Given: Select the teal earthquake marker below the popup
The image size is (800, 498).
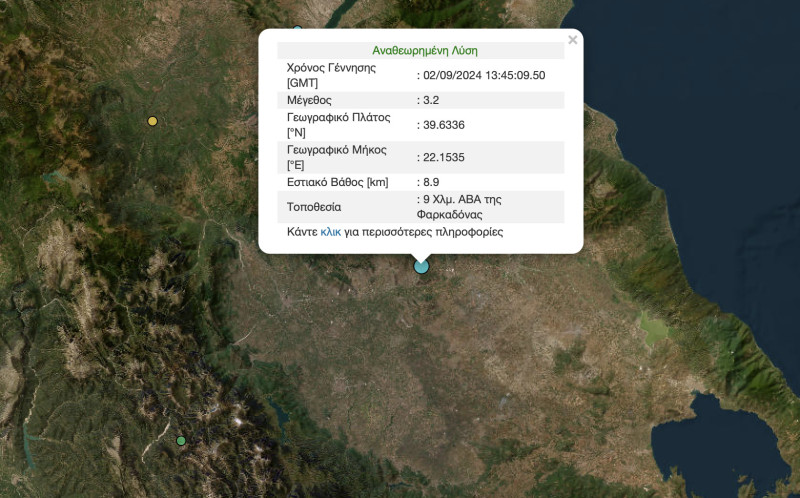Looking at the screenshot, I should click(x=421, y=266).
